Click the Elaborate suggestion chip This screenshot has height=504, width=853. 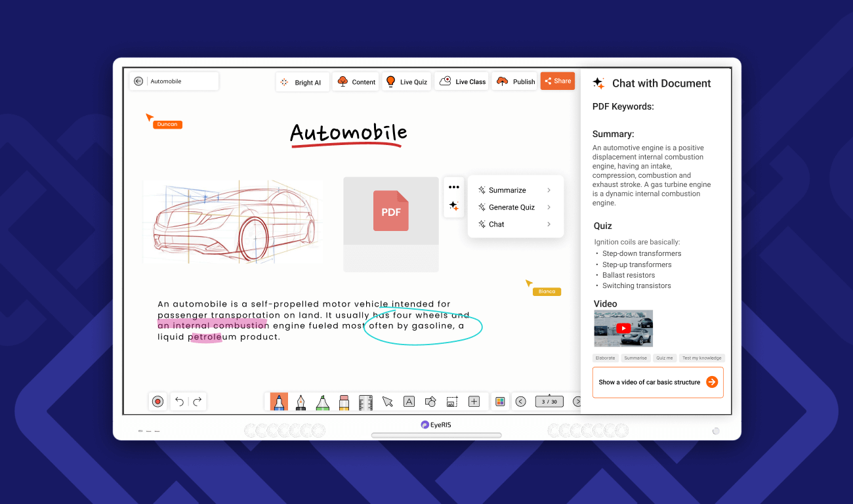coord(605,358)
